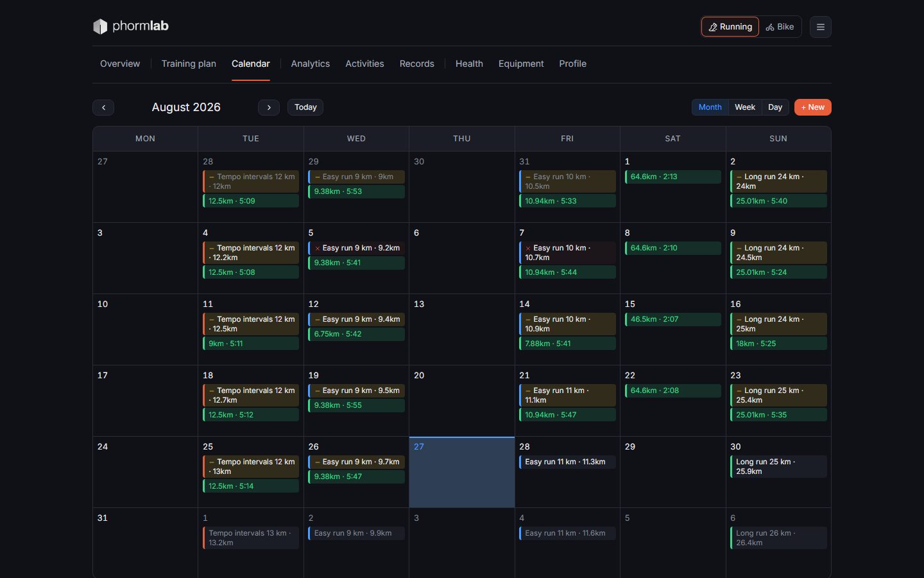Screen dimensions: 924x578
Task: Open the hamburger menu
Action: tap(820, 27)
